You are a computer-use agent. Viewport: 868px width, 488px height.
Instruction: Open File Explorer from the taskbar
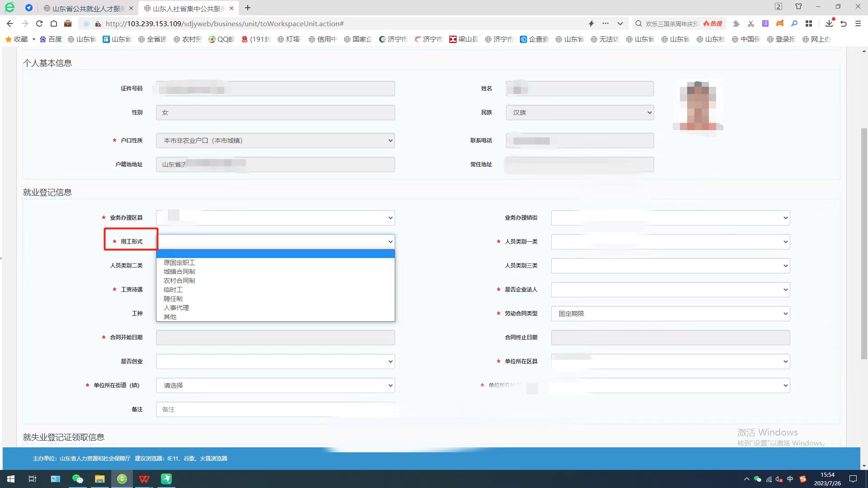[100, 479]
